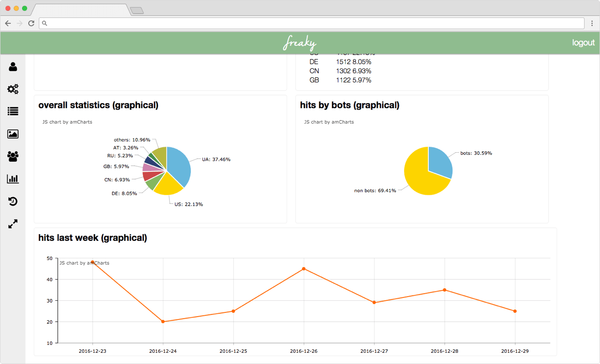The width and height of the screenshot is (600, 364).
Task: Click the '2016-12-29' x-axis date label
Action: [x=515, y=351]
